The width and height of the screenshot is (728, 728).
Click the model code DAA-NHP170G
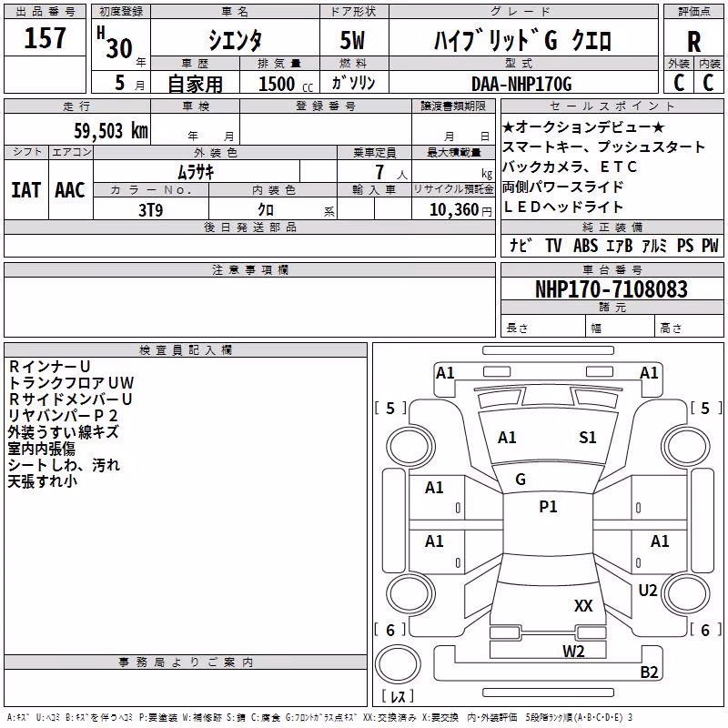[x=521, y=84]
